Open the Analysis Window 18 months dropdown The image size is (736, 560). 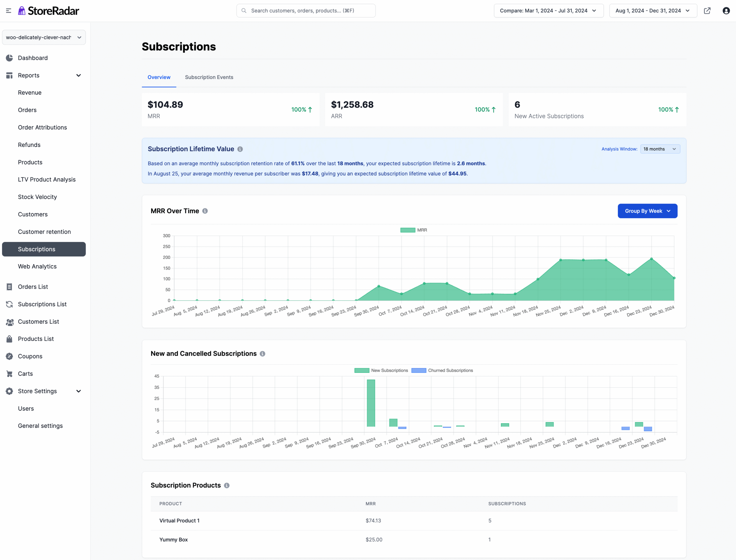click(x=660, y=149)
